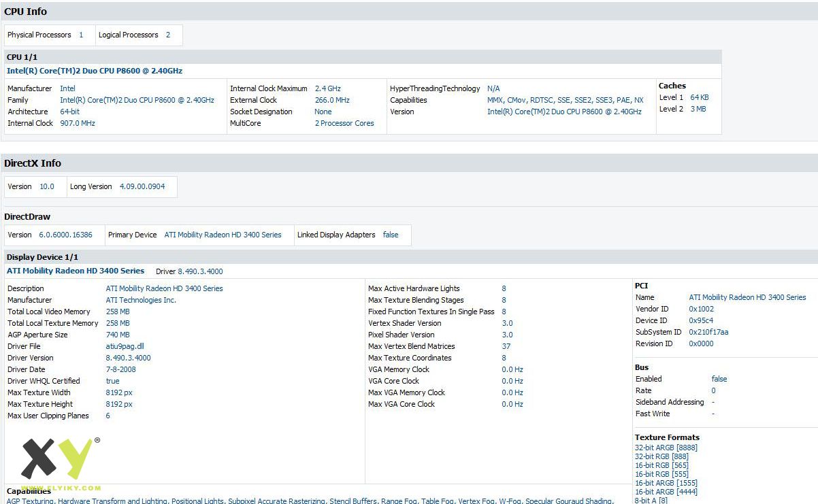Image resolution: width=818 pixels, height=504 pixels.
Task: Select the "Max VGA Memory Clock" value
Action: (512, 392)
